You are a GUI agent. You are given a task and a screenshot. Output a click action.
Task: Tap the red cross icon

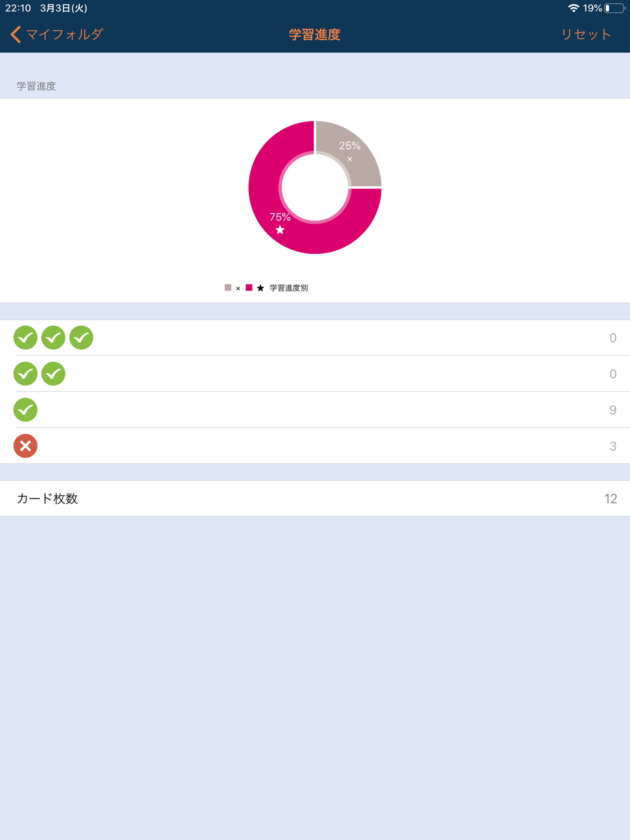click(26, 446)
